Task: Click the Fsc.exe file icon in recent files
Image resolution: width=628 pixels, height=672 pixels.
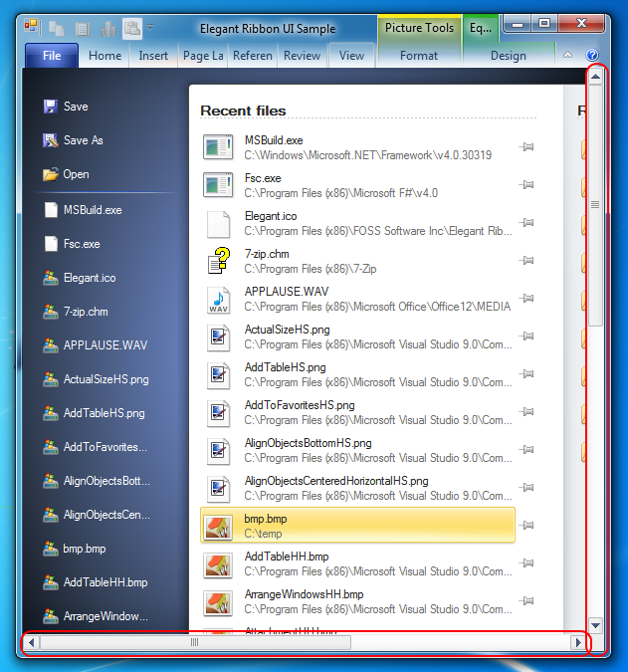Action: 218,185
